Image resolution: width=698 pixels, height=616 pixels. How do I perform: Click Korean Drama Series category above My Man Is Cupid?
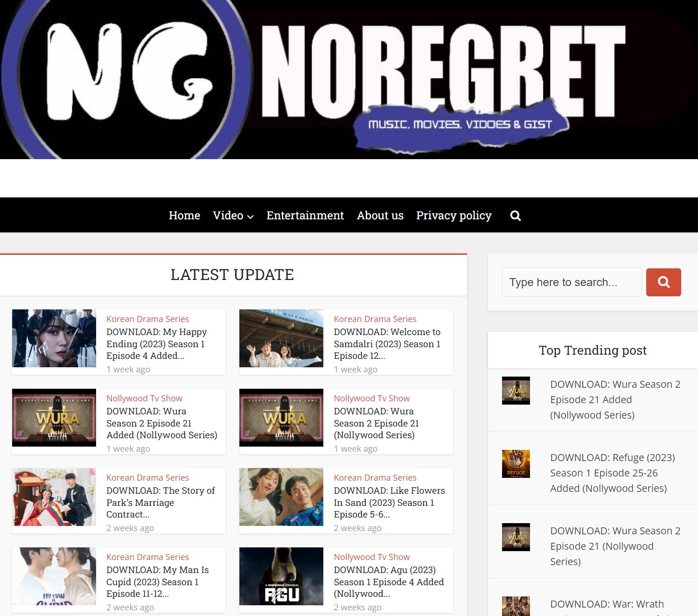click(x=147, y=557)
